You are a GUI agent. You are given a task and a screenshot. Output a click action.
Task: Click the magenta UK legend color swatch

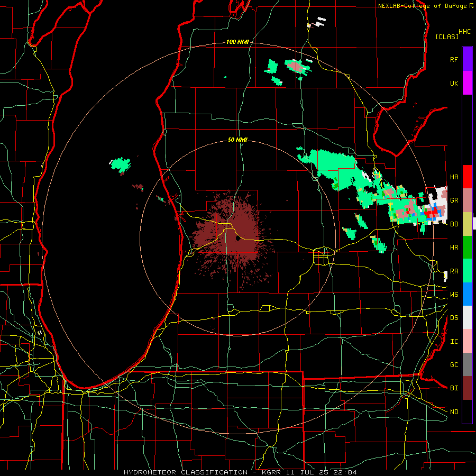467,83
